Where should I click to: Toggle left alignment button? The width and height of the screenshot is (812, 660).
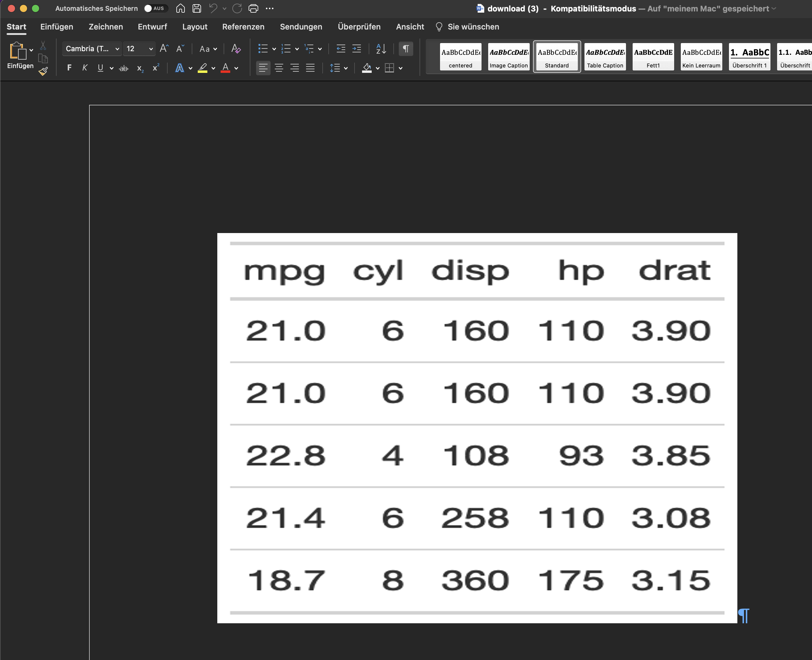click(x=263, y=68)
